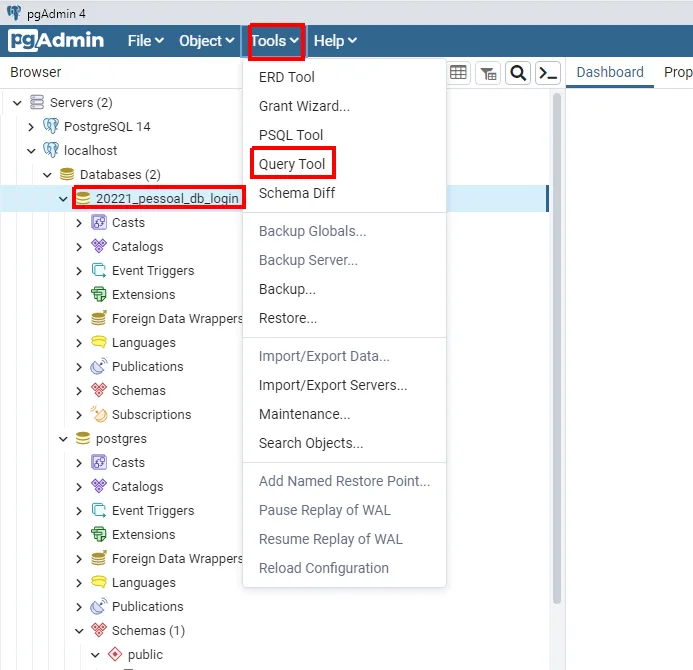Open the Object menu
The width and height of the screenshot is (693, 670).
coord(206,41)
